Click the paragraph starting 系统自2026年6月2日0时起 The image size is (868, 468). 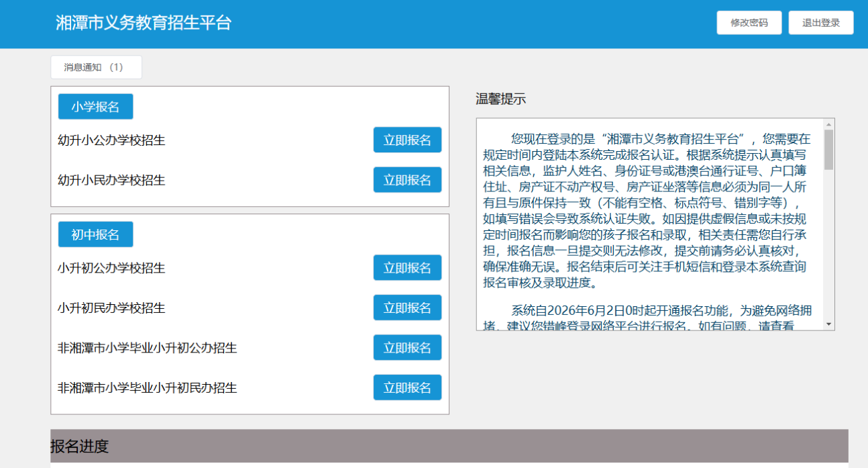647,318
